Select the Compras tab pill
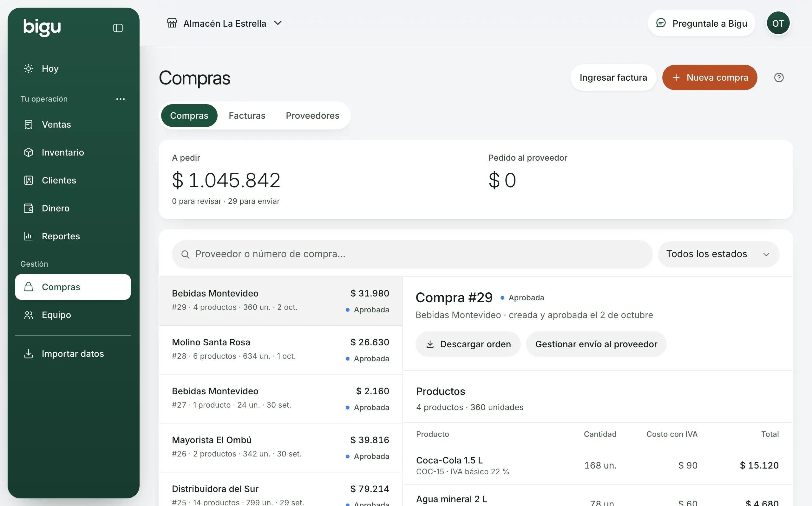The width and height of the screenshot is (812, 506). click(189, 116)
